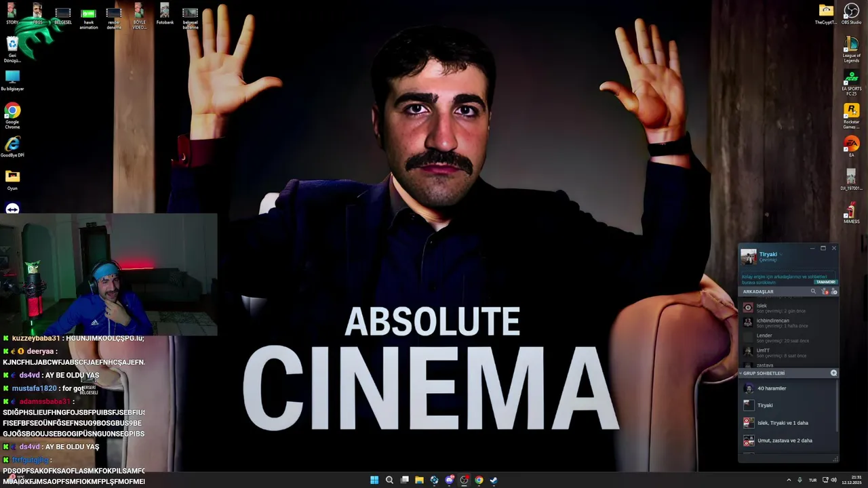
Task: Launch the MIMESIS desktop shortcut
Action: (851, 213)
